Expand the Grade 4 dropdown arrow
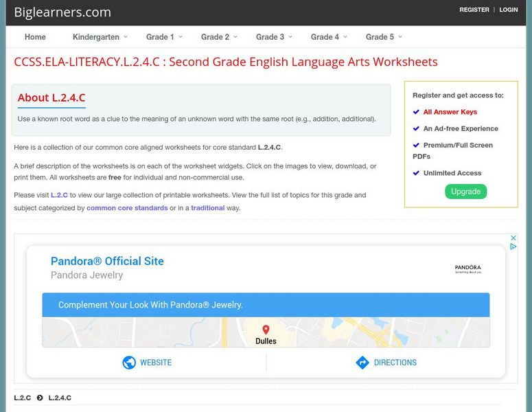Viewport: 532px width, 412px height. point(345,36)
